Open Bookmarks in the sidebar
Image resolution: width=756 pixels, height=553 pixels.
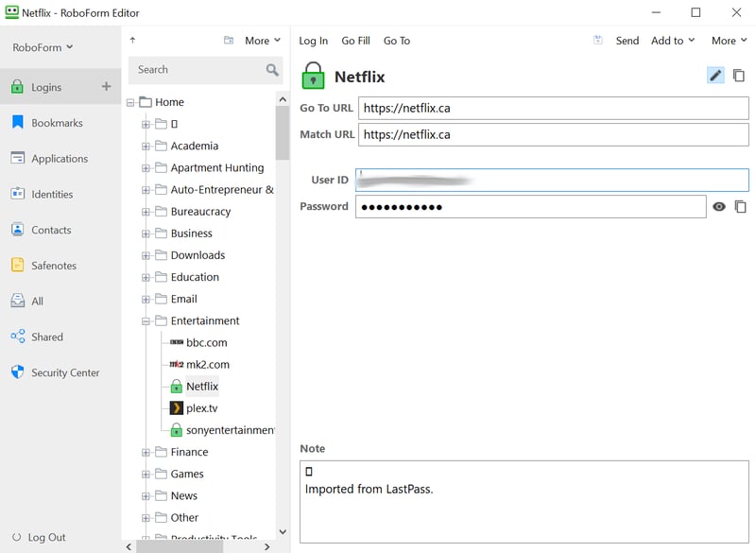[x=57, y=123]
